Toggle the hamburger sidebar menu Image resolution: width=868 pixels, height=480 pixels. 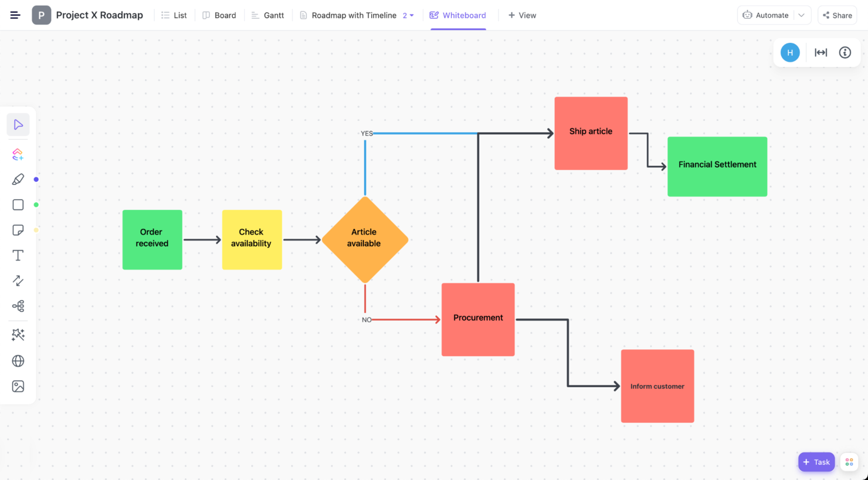coord(15,15)
